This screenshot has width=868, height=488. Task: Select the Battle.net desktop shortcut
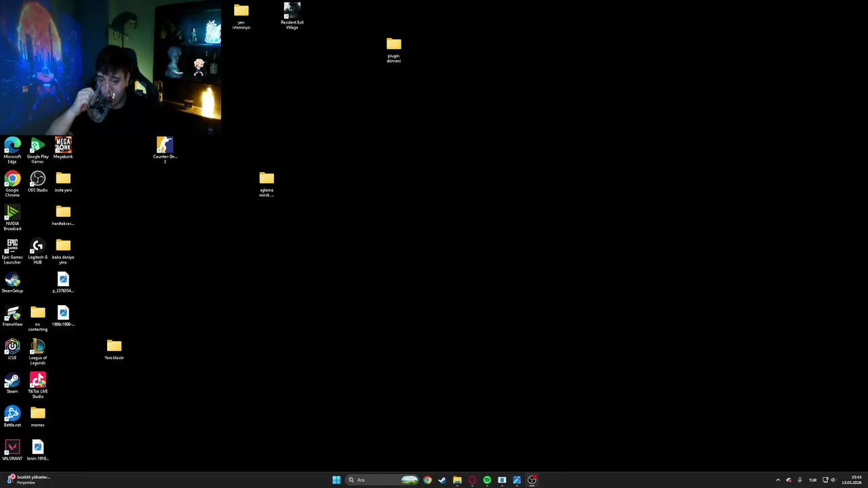(x=12, y=417)
